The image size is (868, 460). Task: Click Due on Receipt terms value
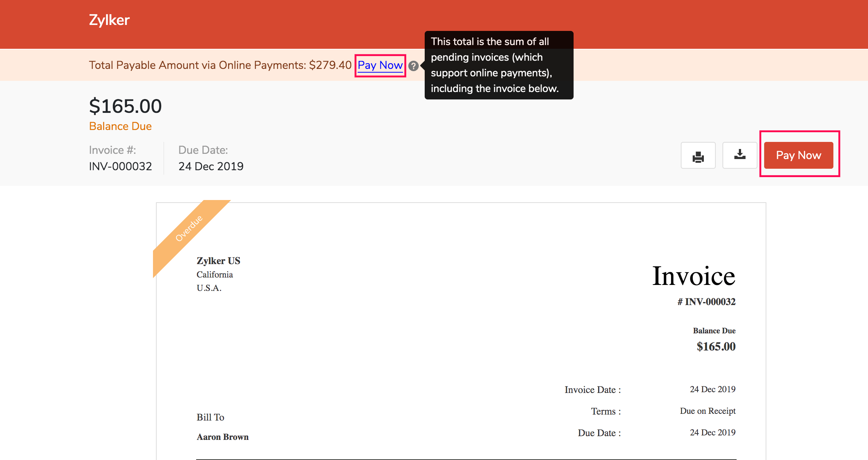point(708,411)
